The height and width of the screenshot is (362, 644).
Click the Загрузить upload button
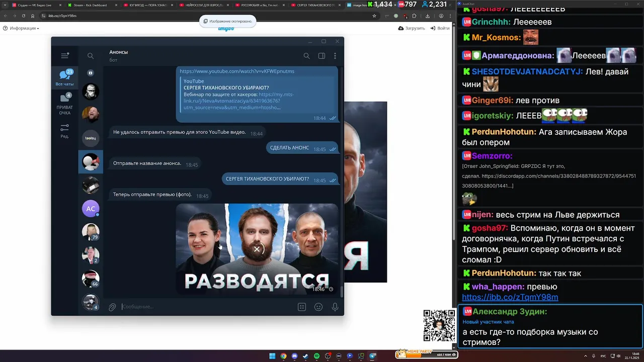[x=412, y=28]
